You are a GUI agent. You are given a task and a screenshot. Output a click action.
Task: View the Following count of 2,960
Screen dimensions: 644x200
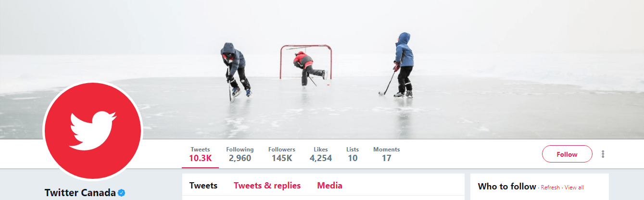click(240, 154)
